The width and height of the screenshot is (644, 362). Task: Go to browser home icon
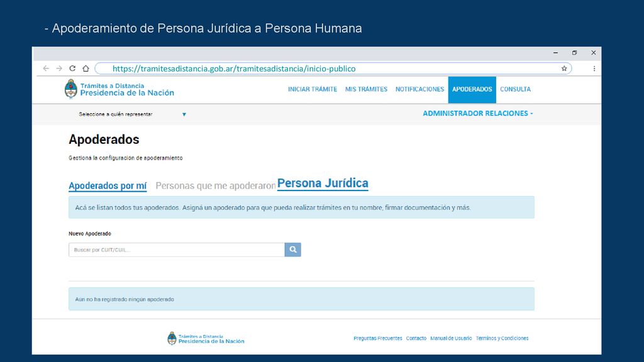(86, 69)
